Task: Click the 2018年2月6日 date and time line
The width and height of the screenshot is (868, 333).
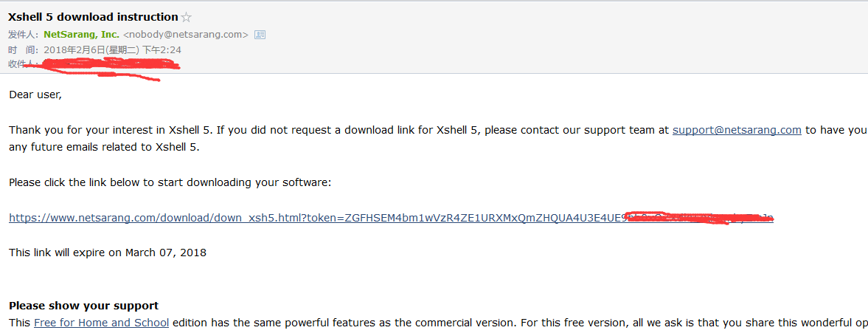Action: (x=113, y=50)
